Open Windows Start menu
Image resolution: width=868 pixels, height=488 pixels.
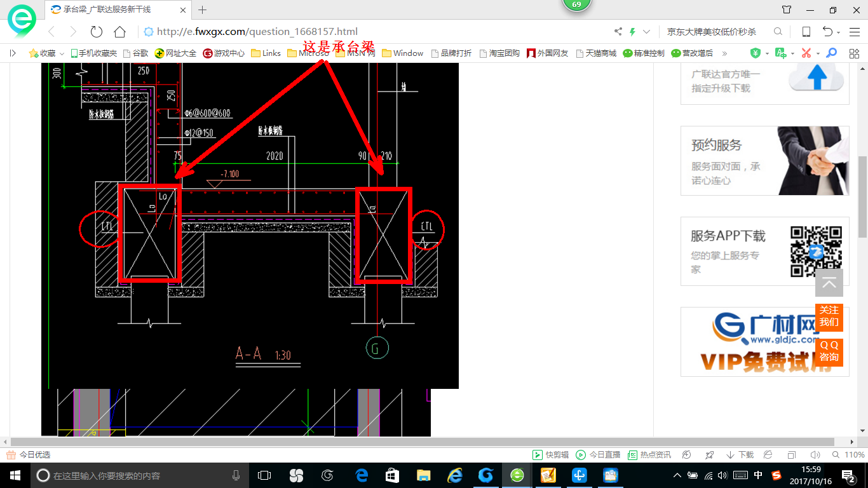pos(15,475)
